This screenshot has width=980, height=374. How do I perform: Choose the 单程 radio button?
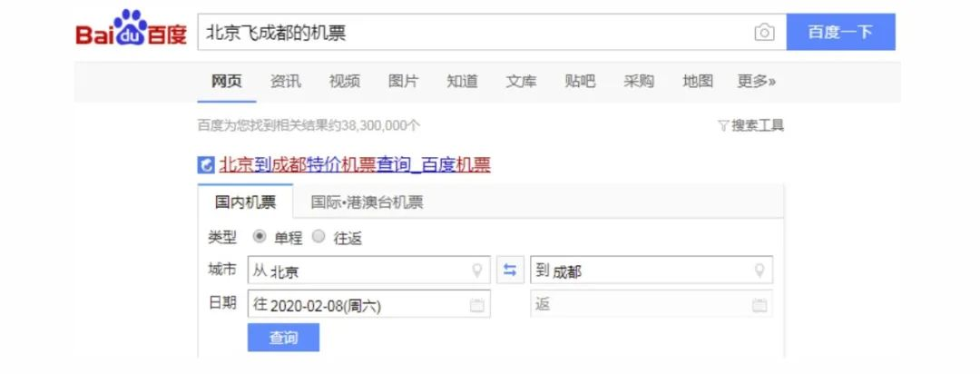tap(260, 237)
